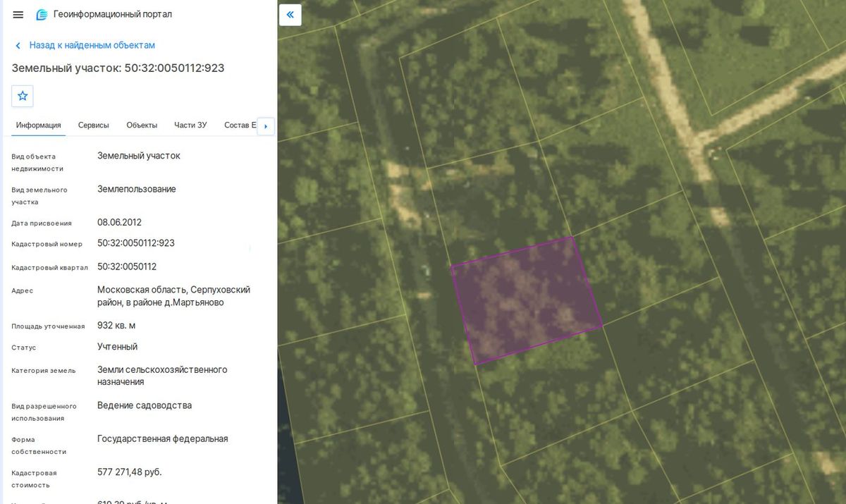Click the cadastral cost 577 271,48 руб.

[x=130, y=472]
